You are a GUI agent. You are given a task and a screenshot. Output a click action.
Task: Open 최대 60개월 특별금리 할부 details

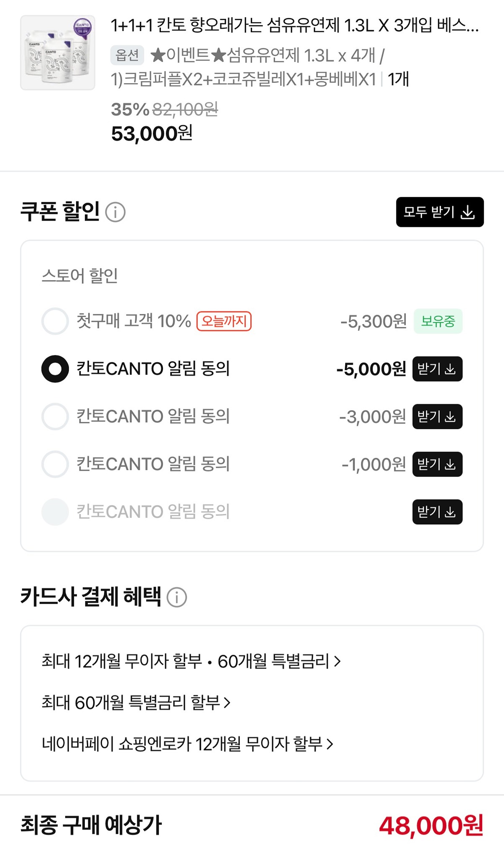pos(136,702)
